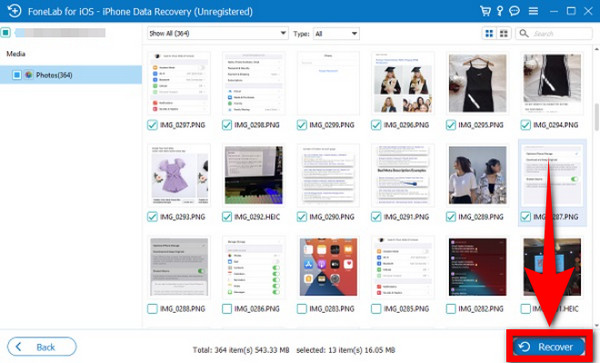Click the FoneLab app logo icon
Viewport: 600px width, 363px height.
coord(14,11)
